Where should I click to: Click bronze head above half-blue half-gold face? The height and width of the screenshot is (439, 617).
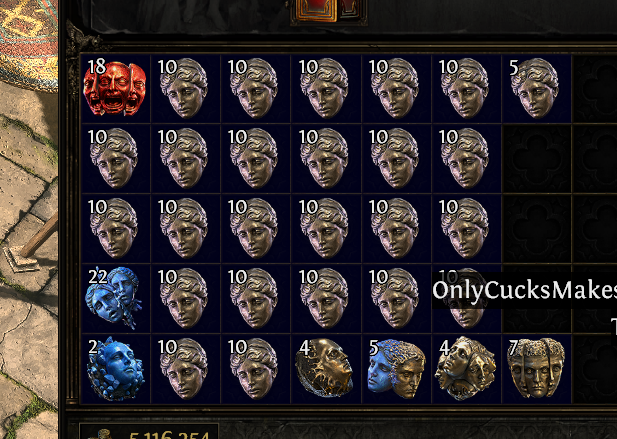396,299
